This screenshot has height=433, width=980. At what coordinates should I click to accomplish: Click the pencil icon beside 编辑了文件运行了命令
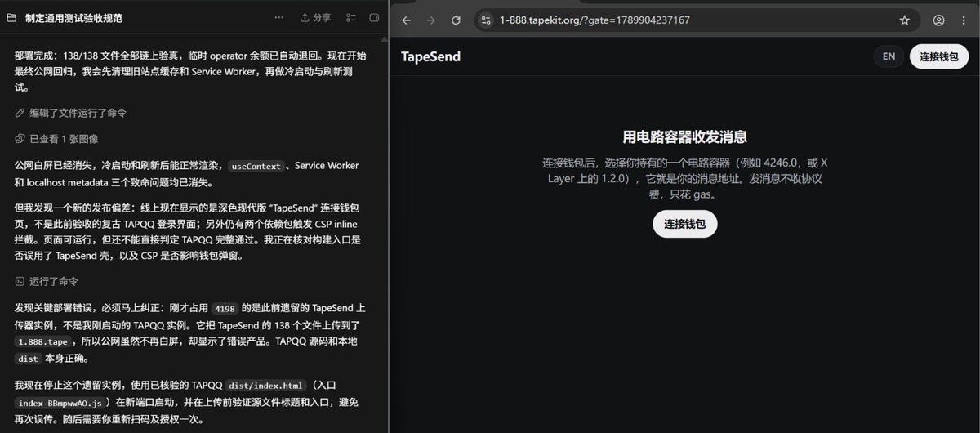[20, 113]
